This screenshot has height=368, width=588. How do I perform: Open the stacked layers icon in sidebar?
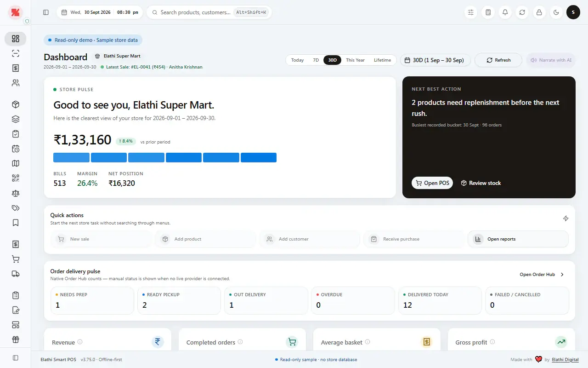pyautogui.click(x=16, y=119)
